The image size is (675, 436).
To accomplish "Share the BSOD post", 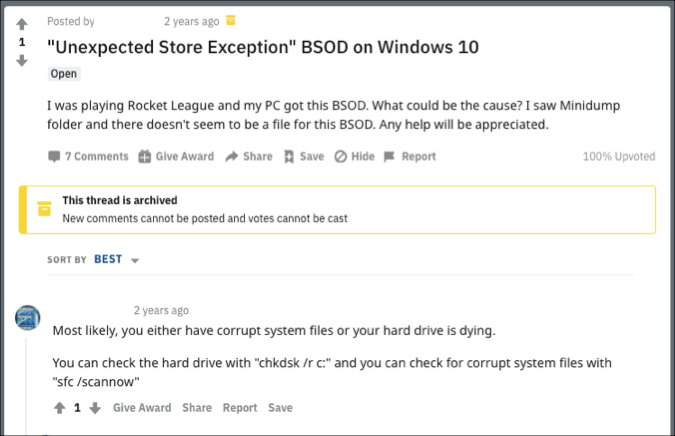I will (x=248, y=156).
